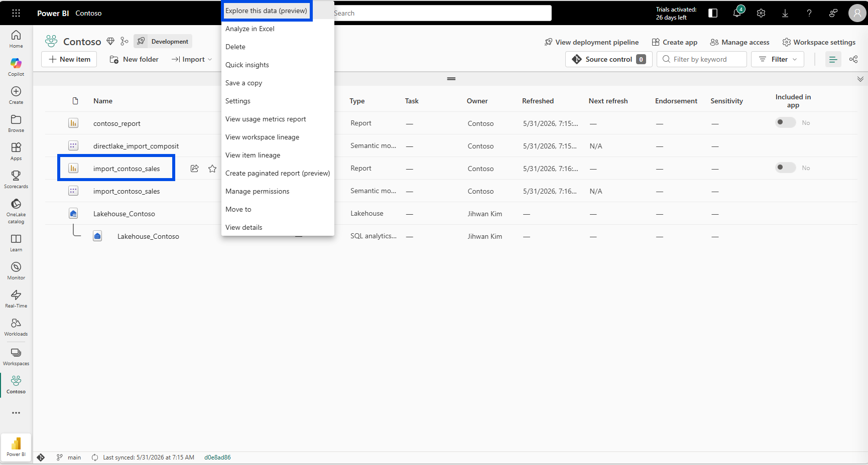This screenshot has height=465, width=868.
Task: Open Workloads in the sidebar
Action: coord(16,327)
